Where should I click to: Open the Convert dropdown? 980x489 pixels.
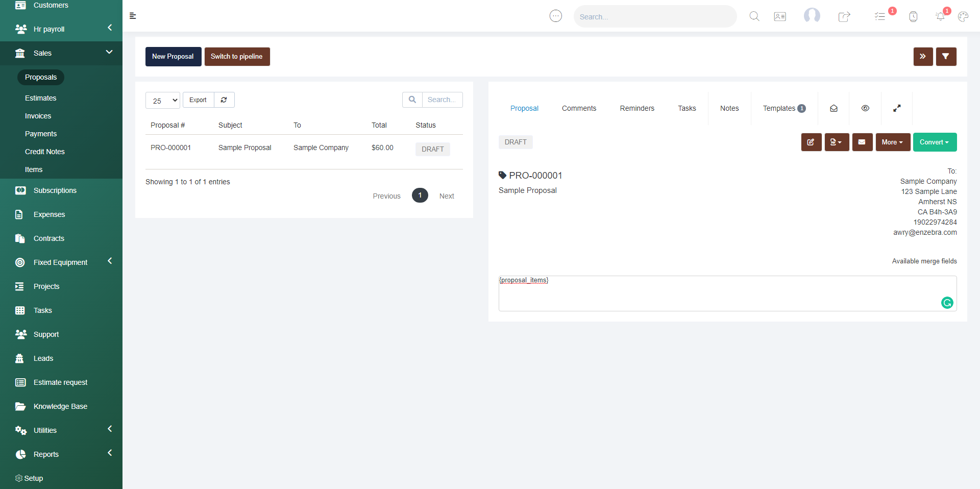[x=935, y=142]
